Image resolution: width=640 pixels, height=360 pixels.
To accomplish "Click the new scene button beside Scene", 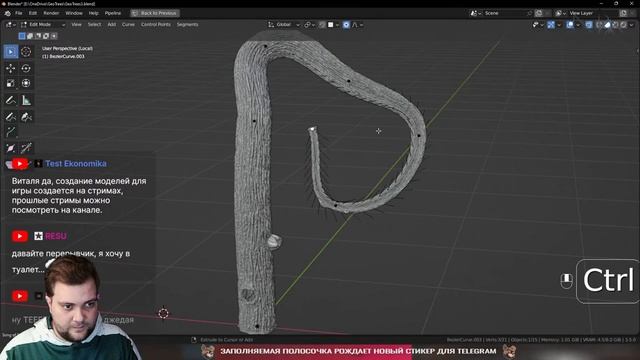I will coord(539,13).
